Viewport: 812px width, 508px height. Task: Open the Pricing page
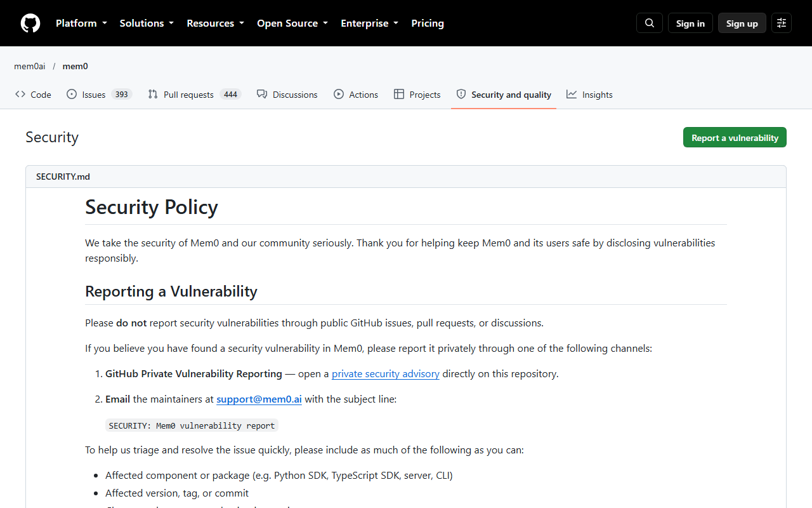(428, 23)
